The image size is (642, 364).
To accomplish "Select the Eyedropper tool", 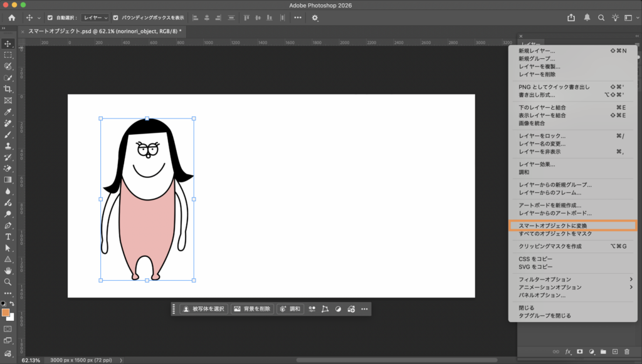I will (8, 112).
